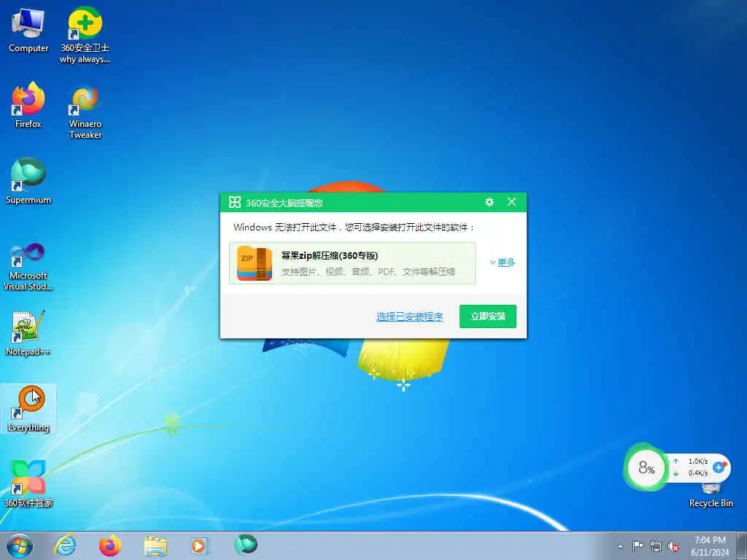Image resolution: width=747 pixels, height=560 pixels.
Task: Launch Internet Explorer from taskbar
Action: click(x=65, y=545)
